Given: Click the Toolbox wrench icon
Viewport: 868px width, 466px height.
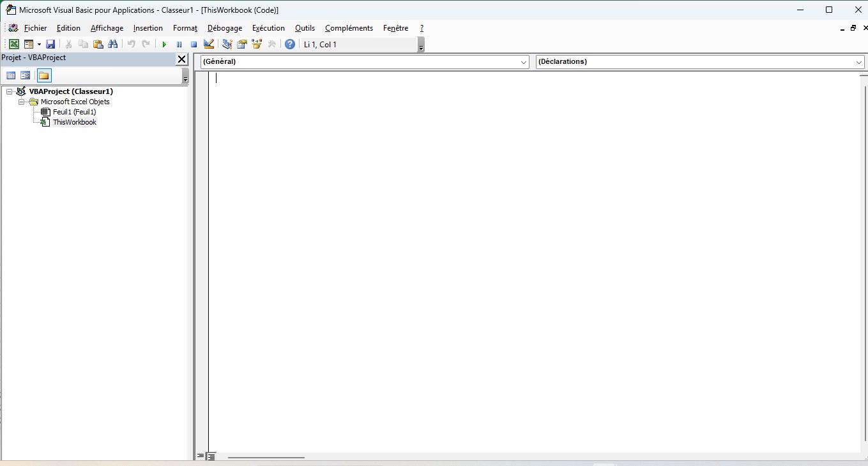Looking at the screenshot, I should [x=271, y=44].
